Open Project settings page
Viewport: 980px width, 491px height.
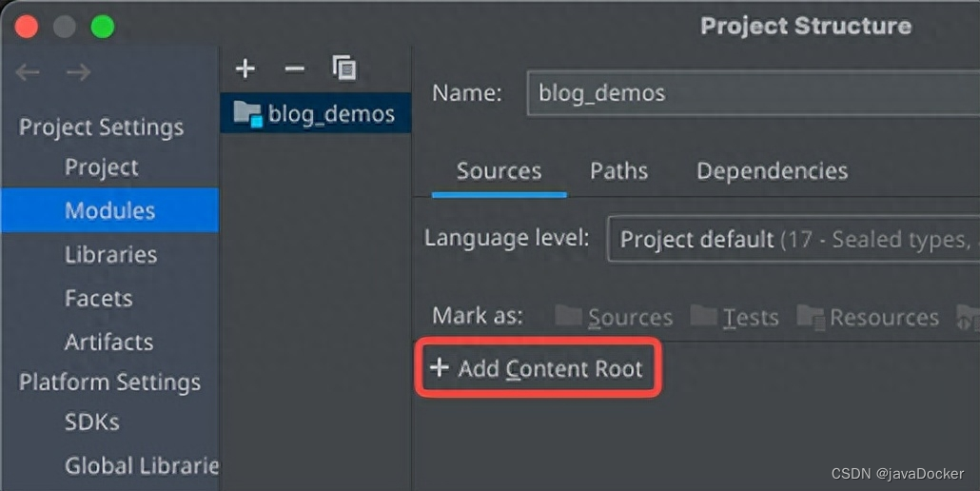coord(101,167)
